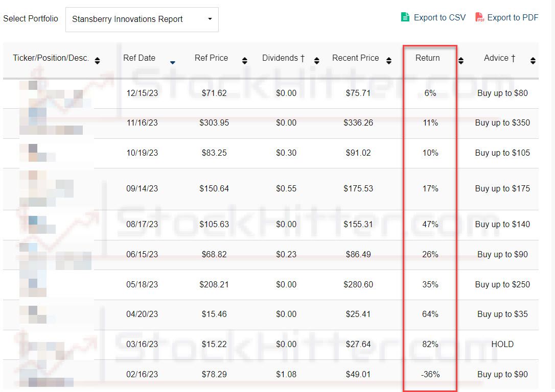Viewport: 555px width, 392px height.
Task: Click sort arrows beside Recent Price header
Action: 389,61
